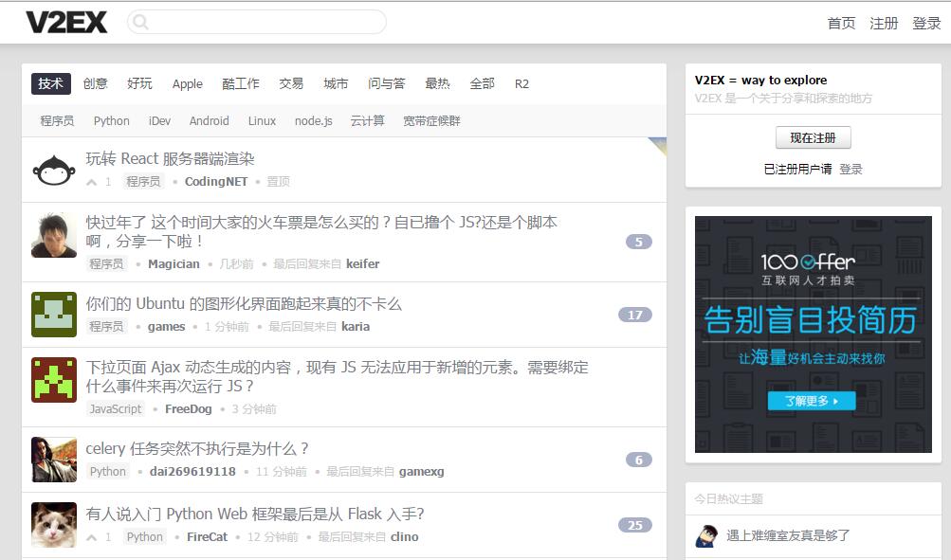Open CodingNET's monkey avatar
Screen dimensions: 951x560
click(54, 170)
